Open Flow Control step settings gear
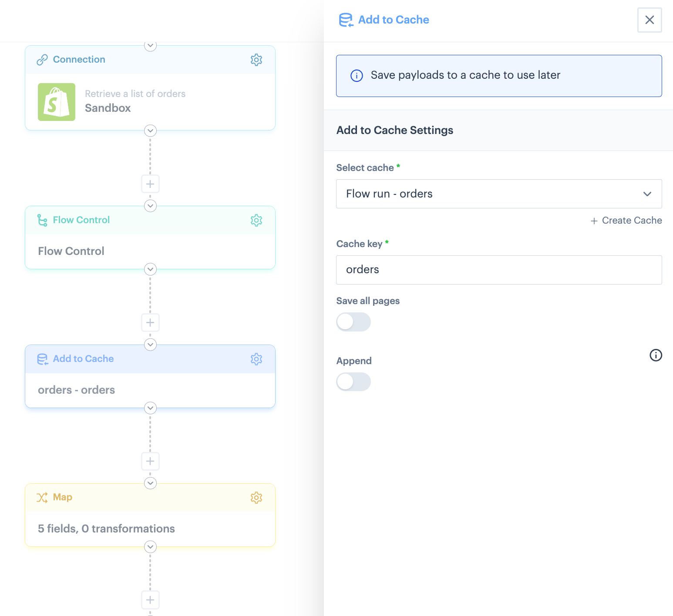The image size is (673, 616). [x=256, y=221]
